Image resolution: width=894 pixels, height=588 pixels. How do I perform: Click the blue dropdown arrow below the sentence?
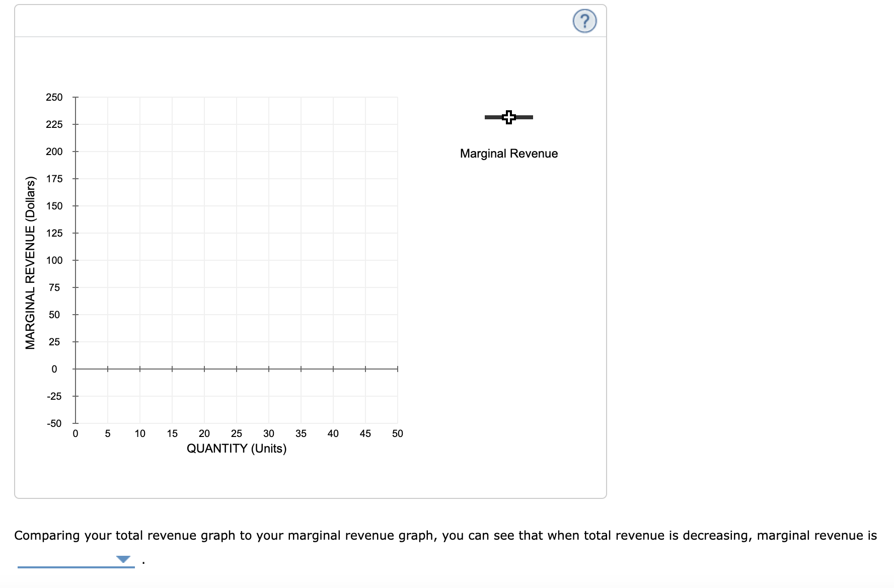(122, 559)
